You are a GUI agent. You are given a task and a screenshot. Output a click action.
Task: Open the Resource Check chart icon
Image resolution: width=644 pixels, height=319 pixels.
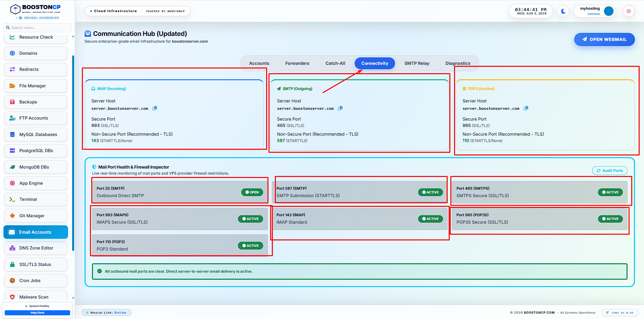point(12,37)
